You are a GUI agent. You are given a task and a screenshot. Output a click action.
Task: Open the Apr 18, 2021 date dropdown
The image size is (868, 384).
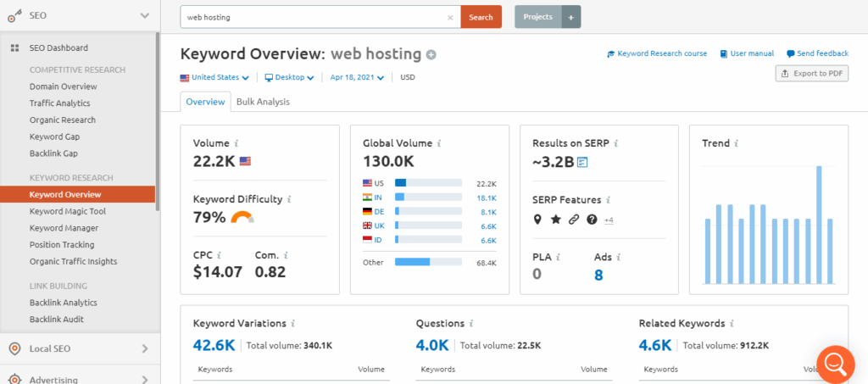tap(357, 77)
